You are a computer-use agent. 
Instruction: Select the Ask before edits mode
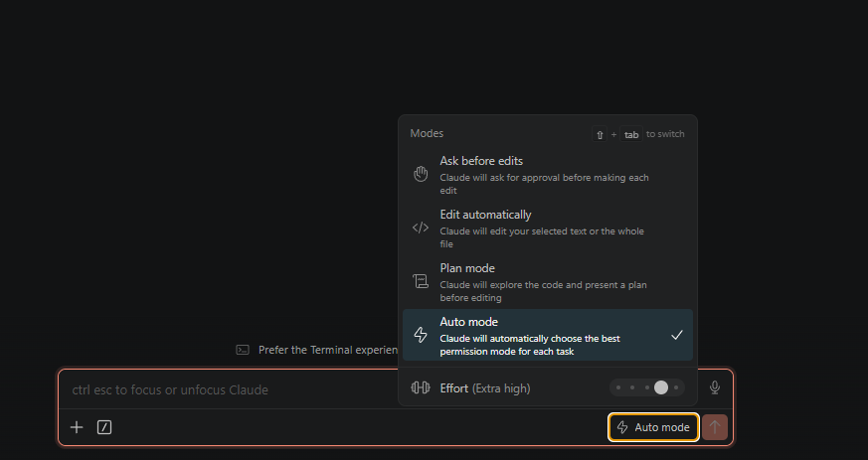pyautogui.click(x=548, y=175)
